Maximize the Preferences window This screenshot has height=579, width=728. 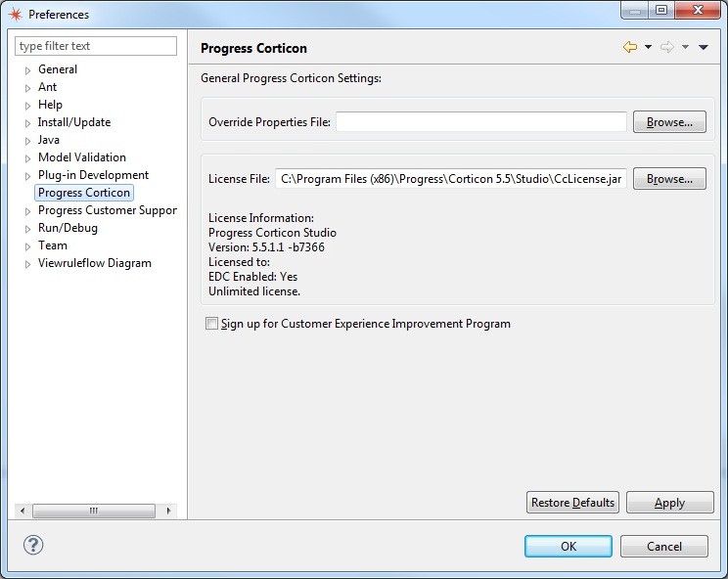pos(661,10)
